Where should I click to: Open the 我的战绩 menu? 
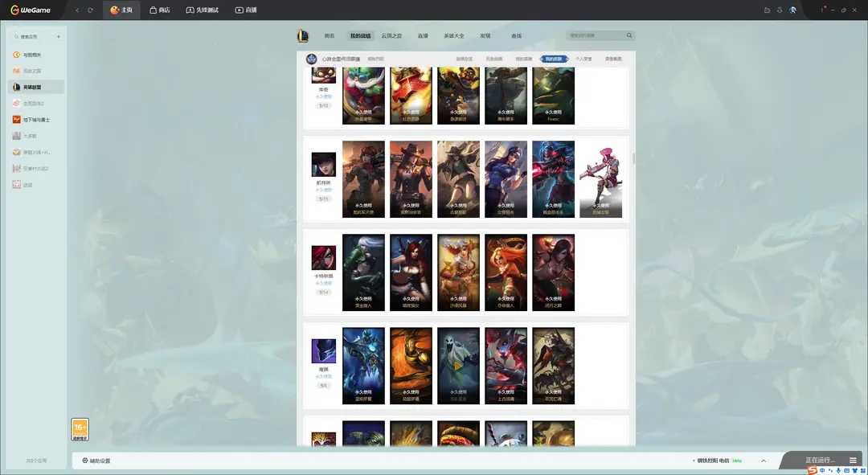pos(360,36)
